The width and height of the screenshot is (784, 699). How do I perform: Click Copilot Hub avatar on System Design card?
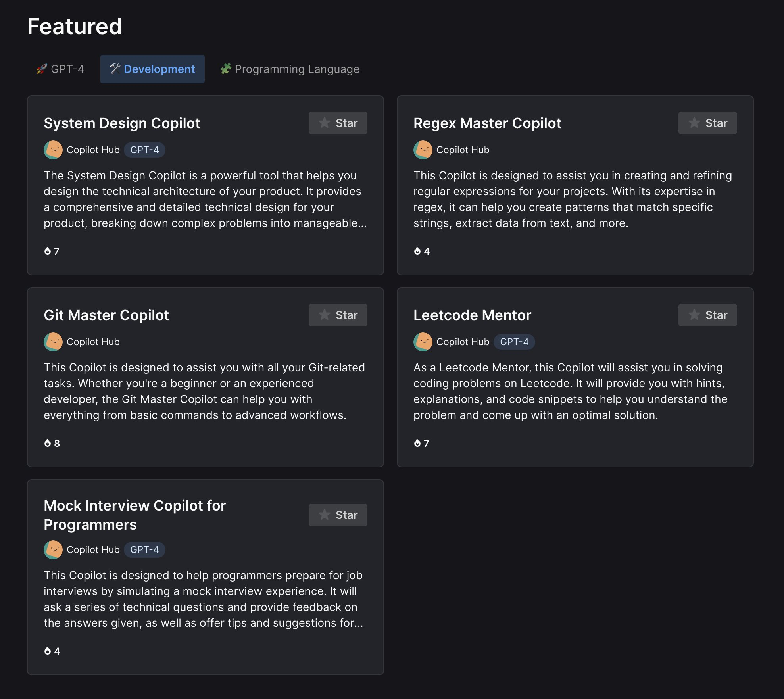point(53,150)
